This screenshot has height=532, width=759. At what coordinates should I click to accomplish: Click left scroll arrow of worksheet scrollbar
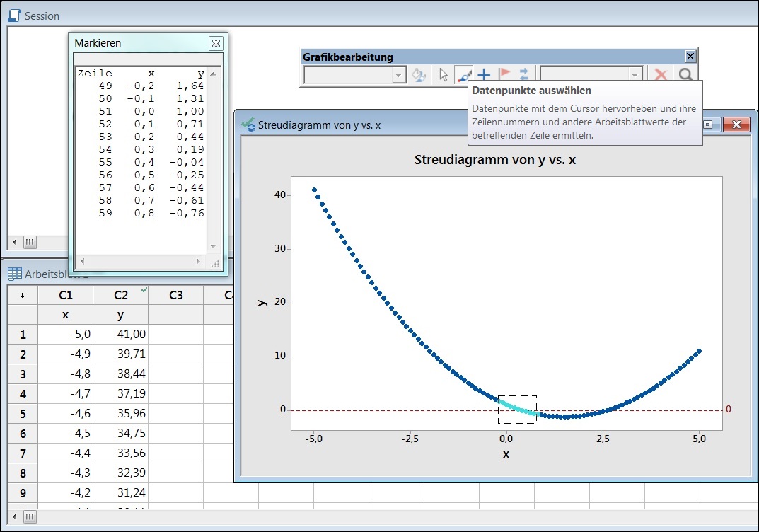click(x=15, y=517)
